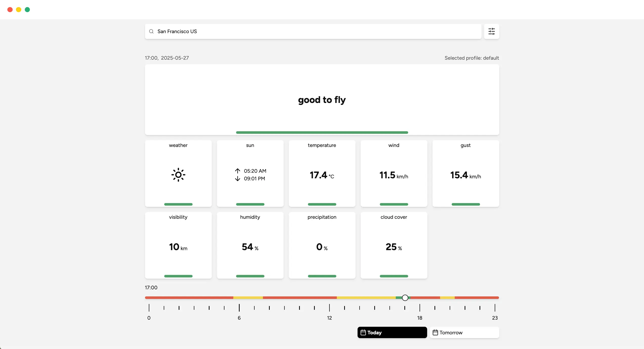The width and height of the screenshot is (644, 349).
Task: Click the wind speed card
Action: tap(394, 173)
